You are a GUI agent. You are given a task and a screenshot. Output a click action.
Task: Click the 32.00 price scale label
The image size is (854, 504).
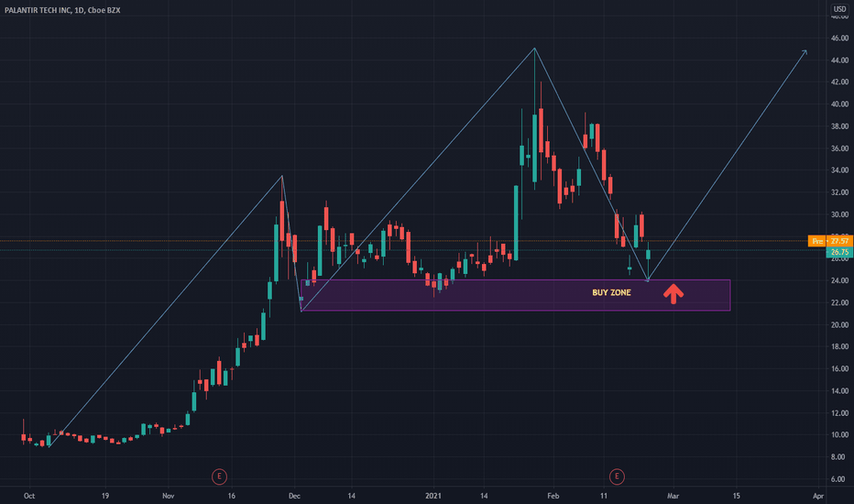tap(839, 192)
